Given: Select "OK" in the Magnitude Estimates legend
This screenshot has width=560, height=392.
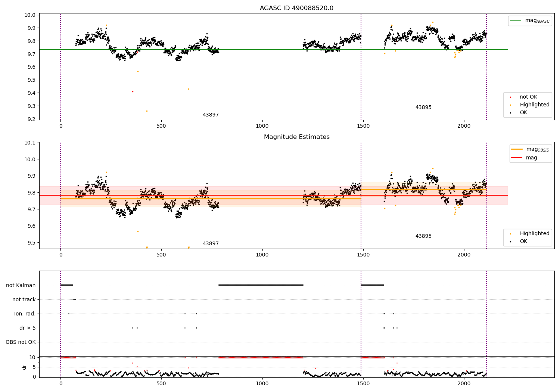Looking at the screenshot, I should [523, 242].
